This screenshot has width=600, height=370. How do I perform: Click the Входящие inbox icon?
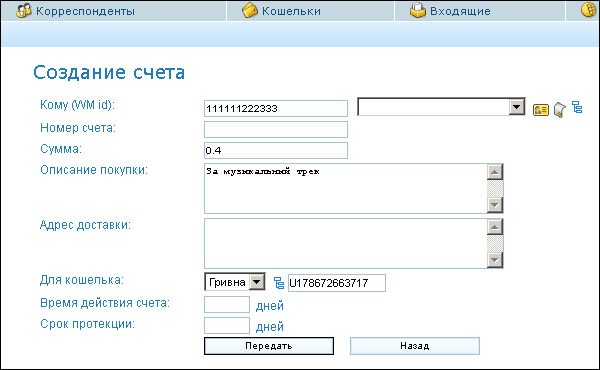click(x=418, y=10)
